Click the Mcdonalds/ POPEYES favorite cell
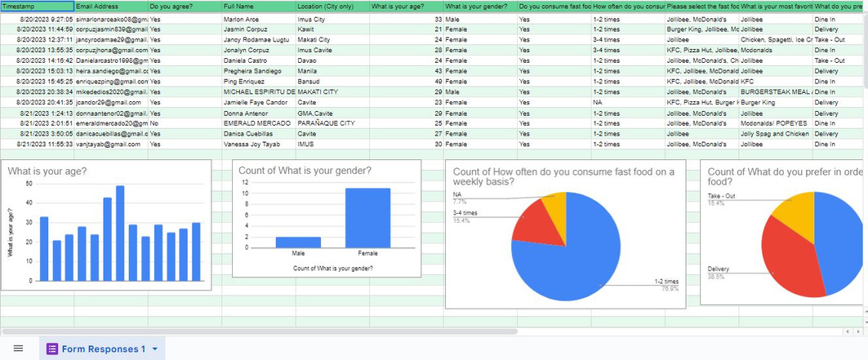This screenshot has height=360, width=868. [x=776, y=122]
